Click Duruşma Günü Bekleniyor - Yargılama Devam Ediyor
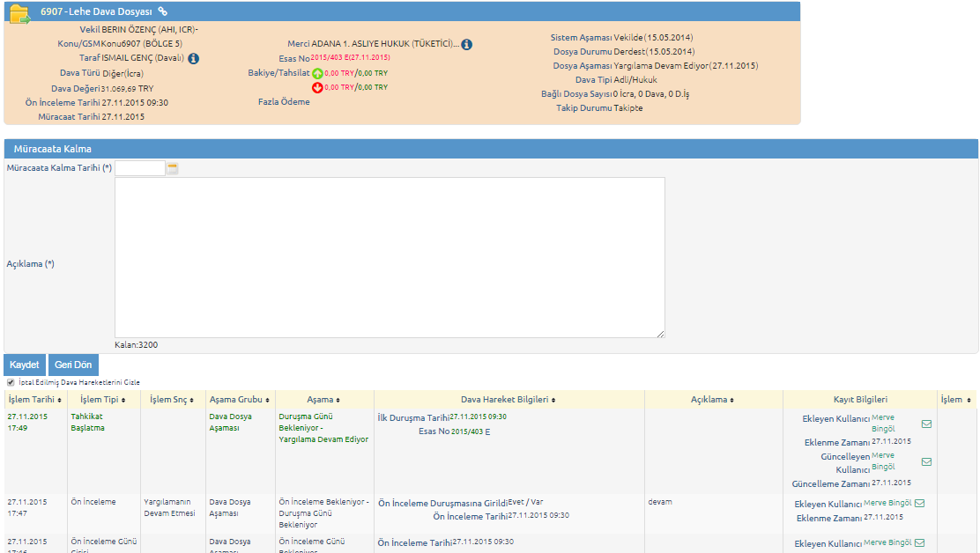Viewport: 980px width, 553px height. (x=323, y=428)
